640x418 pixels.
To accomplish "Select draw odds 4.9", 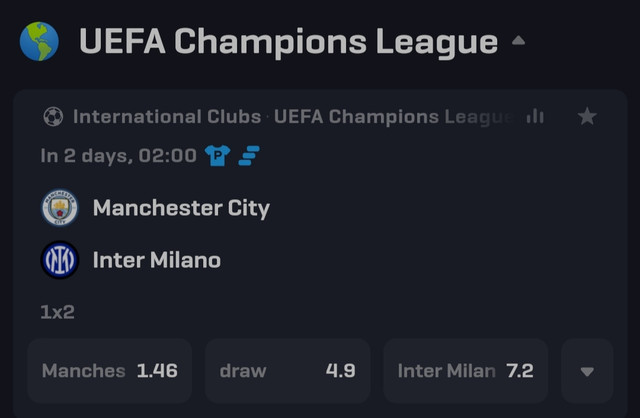I will point(288,371).
